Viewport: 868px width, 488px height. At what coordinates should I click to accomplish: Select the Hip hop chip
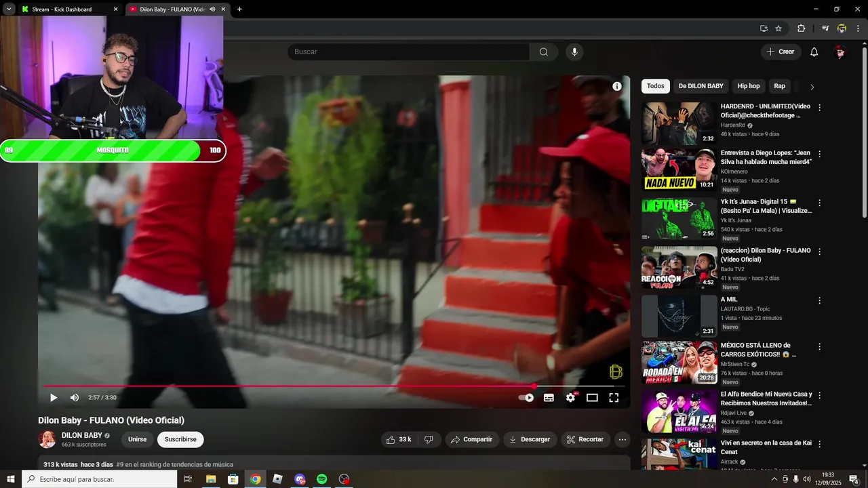749,86
